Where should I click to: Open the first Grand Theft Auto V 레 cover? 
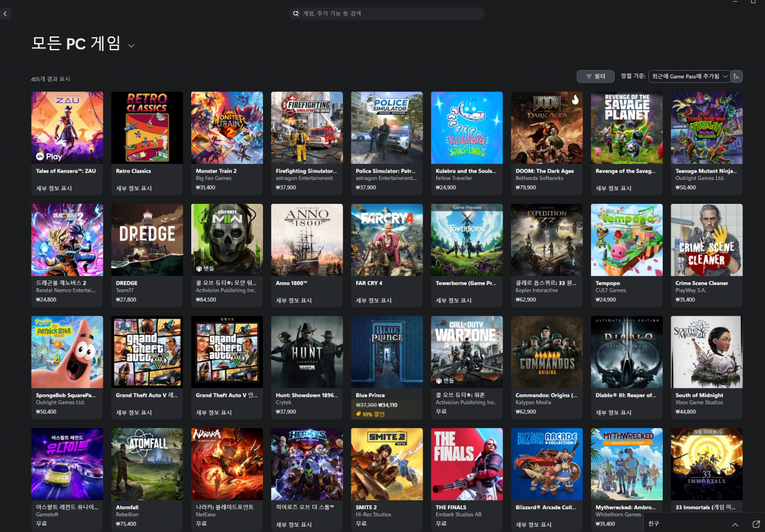tap(147, 352)
